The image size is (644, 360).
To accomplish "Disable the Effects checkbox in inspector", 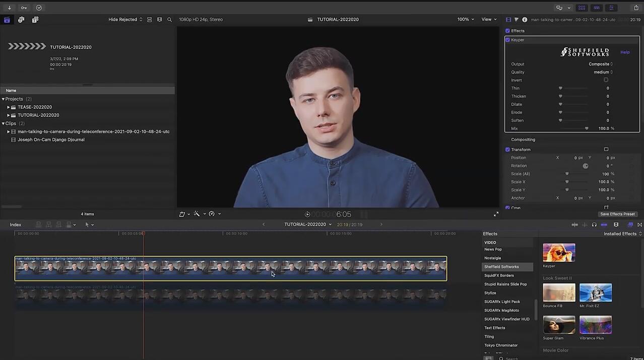I will pyautogui.click(x=507, y=31).
